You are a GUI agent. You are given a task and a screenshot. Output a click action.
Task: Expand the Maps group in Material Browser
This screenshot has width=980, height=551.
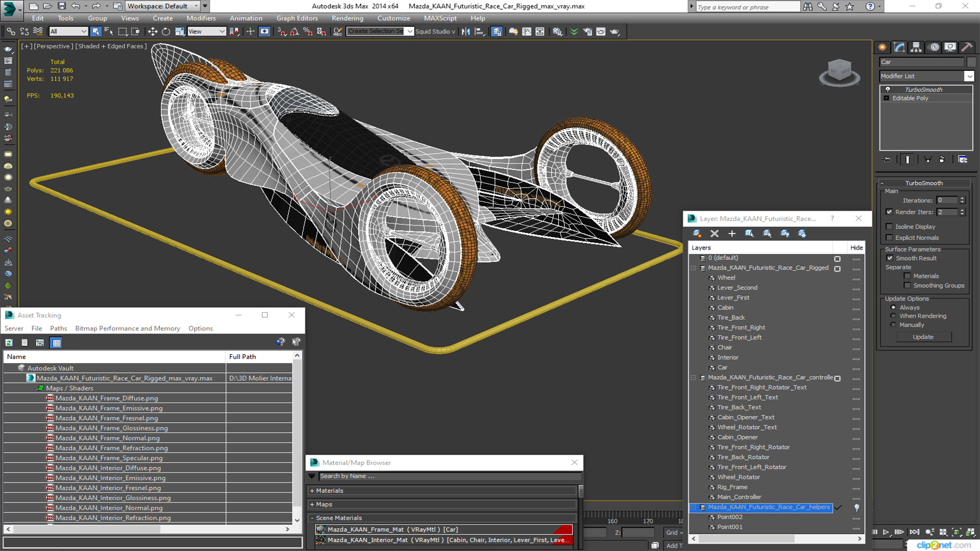[443, 505]
